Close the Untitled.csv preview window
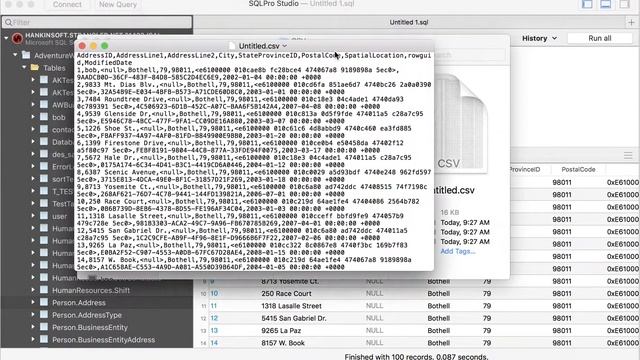Image resolution: width=640 pixels, height=360 pixels. [82, 46]
